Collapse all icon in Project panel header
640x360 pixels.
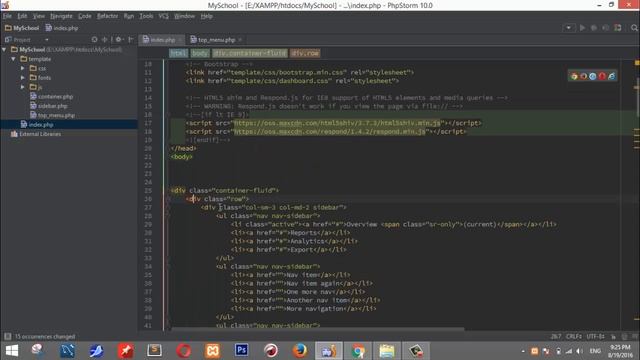tap(104, 40)
